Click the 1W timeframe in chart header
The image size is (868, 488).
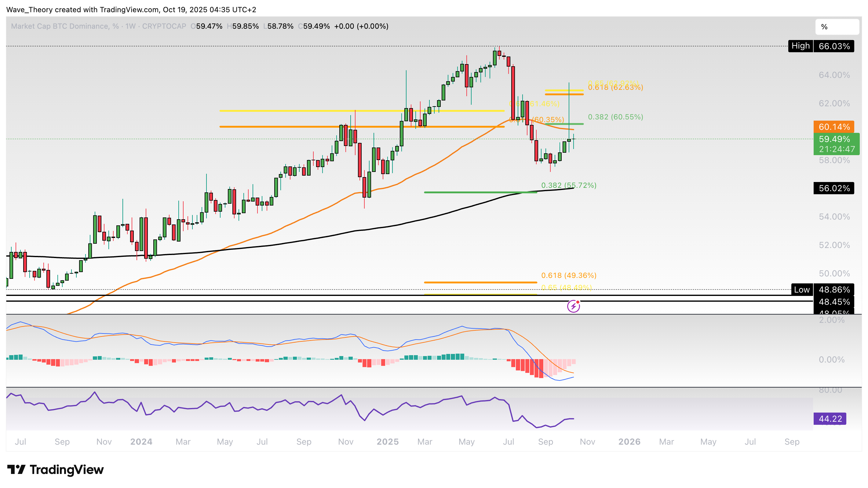(x=130, y=26)
